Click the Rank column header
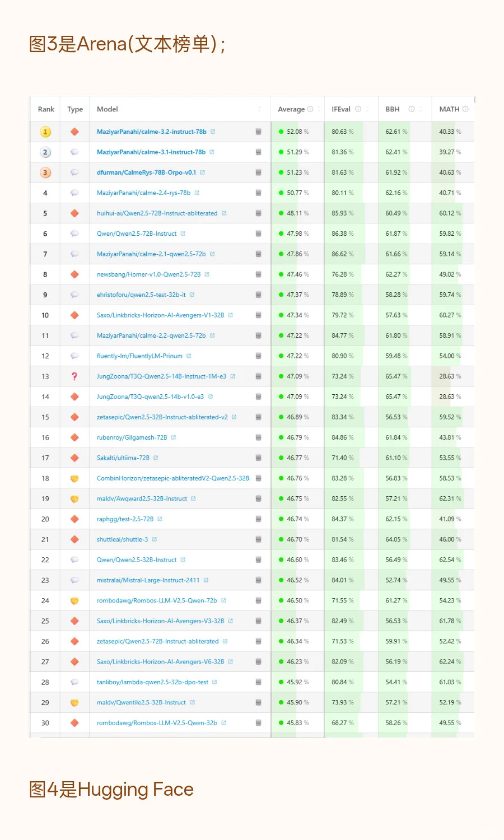The height and width of the screenshot is (840, 504). pos(46,109)
